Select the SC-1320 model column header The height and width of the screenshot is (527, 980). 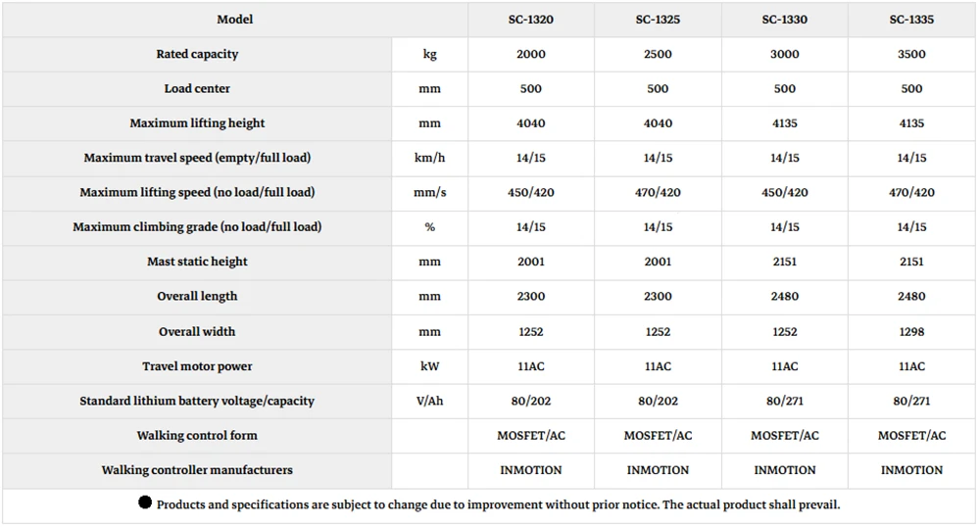pos(530,20)
